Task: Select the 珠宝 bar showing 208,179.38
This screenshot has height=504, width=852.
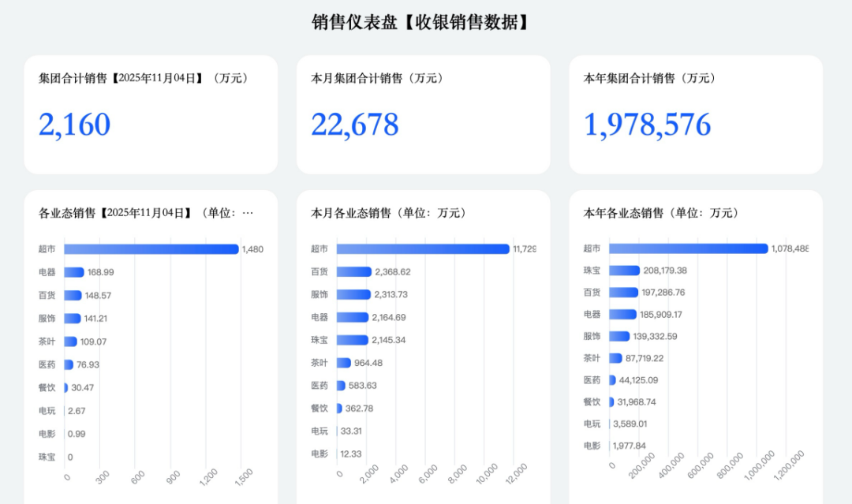Action: [624, 271]
